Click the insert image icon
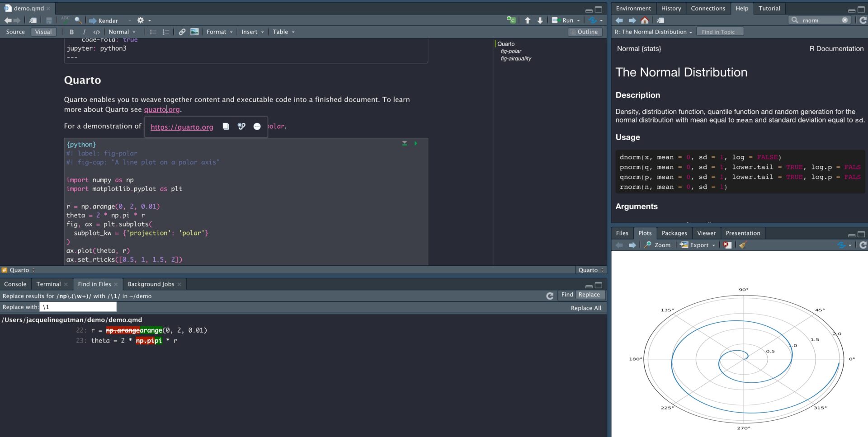 (194, 32)
